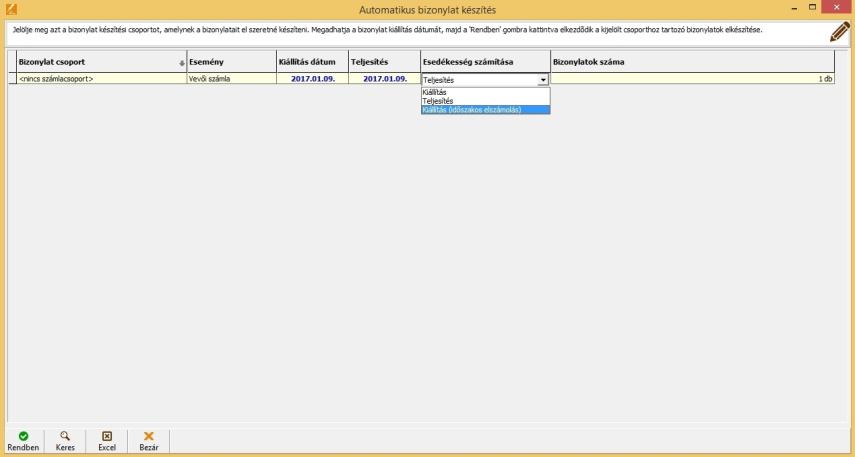Screen dimensions: 855x457
Task: Click the Bizonylatok száma column header
Action: coord(691,62)
